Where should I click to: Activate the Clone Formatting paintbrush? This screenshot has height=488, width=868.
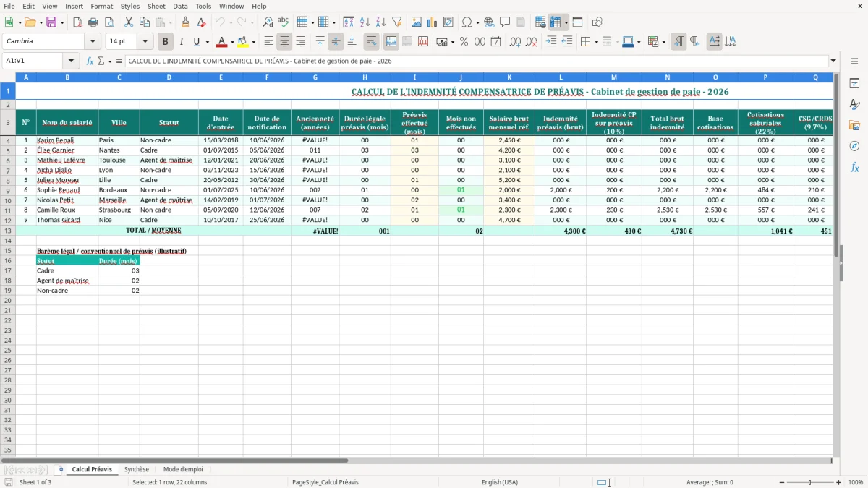[x=186, y=22]
